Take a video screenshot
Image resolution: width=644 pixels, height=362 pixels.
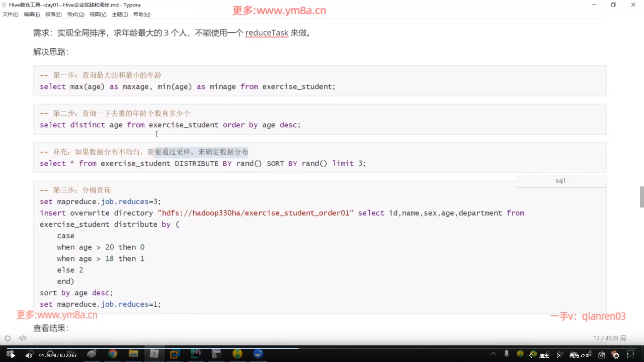tap(602, 355)
